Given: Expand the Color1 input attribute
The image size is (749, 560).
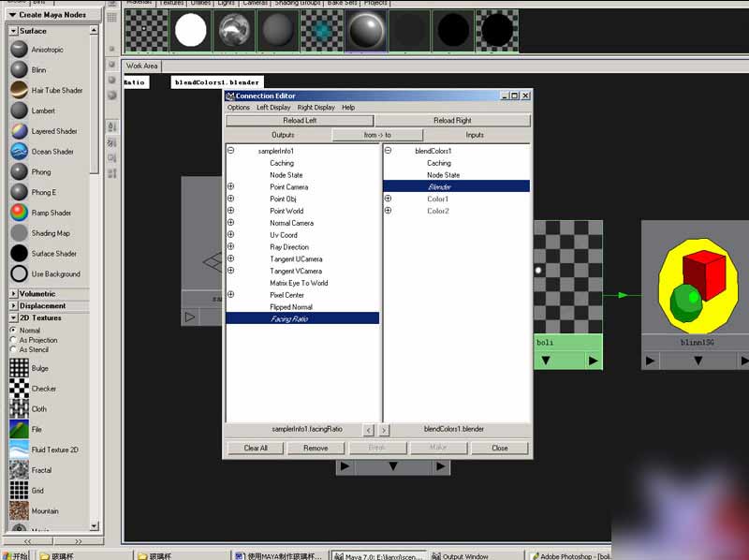Looking at the screenshot, I should click(388, 199).
